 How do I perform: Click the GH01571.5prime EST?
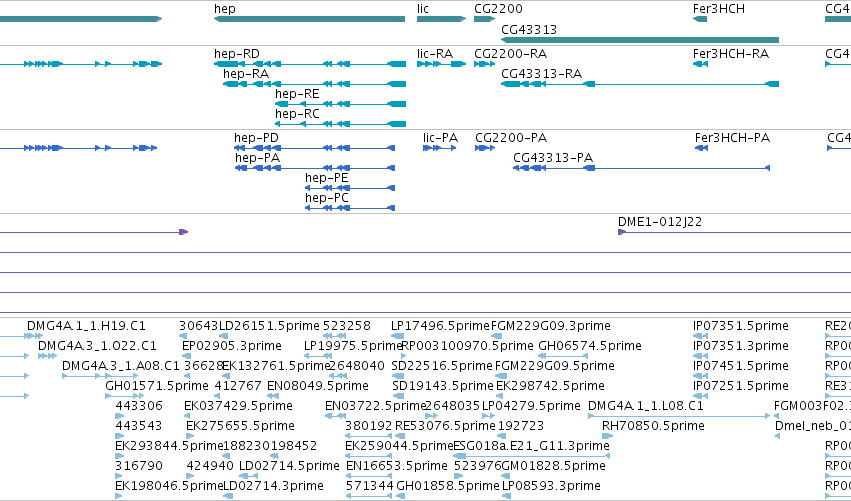pyautogui.click(x=124, y=396)
